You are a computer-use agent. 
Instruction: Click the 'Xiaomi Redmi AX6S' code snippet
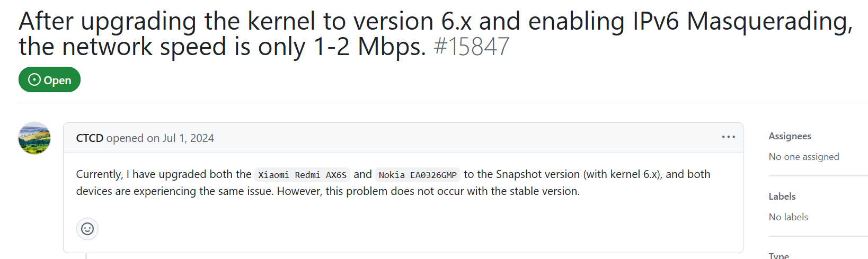(x=302, y=175)
